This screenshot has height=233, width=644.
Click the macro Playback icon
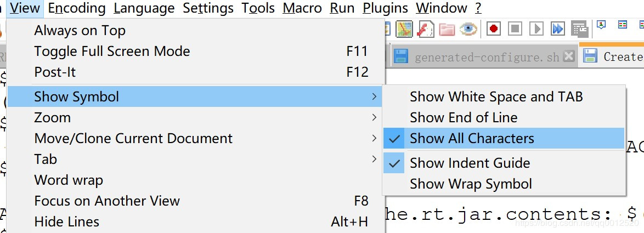click(x=536, y=29)
